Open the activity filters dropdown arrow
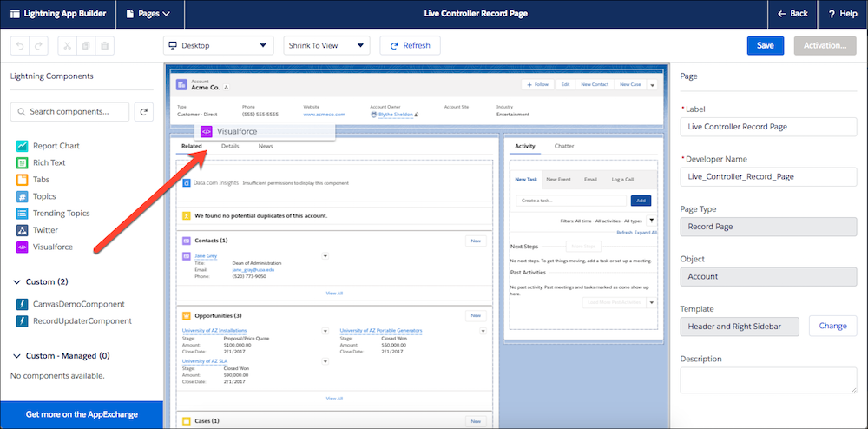This screenshot has width=868, height=429. pos(651,221)
